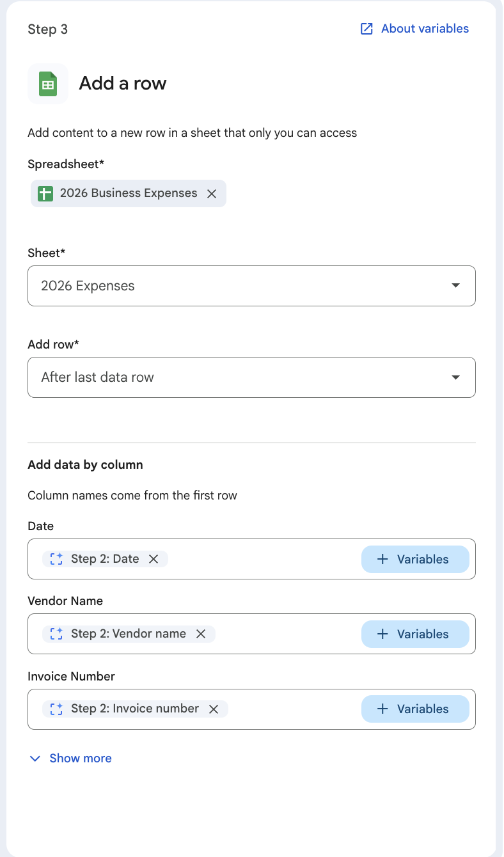Click the chevron icon next to Show more
This screenshot has width=504, height=857.
point(35,758)
